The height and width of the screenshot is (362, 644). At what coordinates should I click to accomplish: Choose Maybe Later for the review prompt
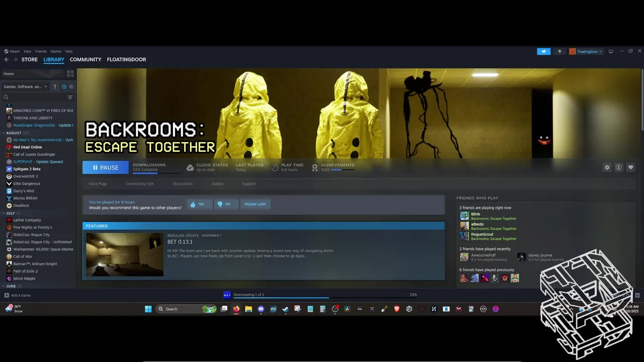point(255,204)
